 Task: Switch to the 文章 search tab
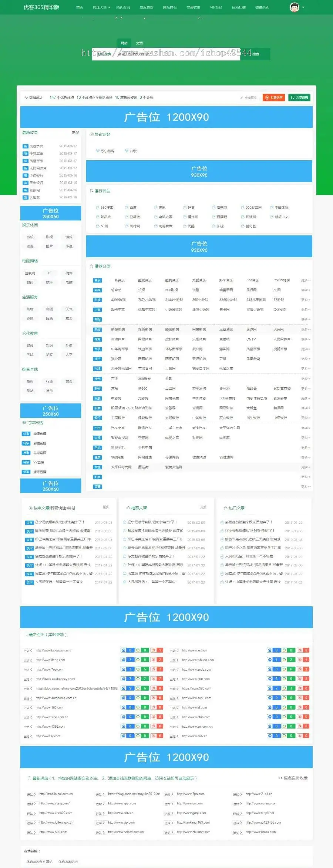[x=139, y=43]
